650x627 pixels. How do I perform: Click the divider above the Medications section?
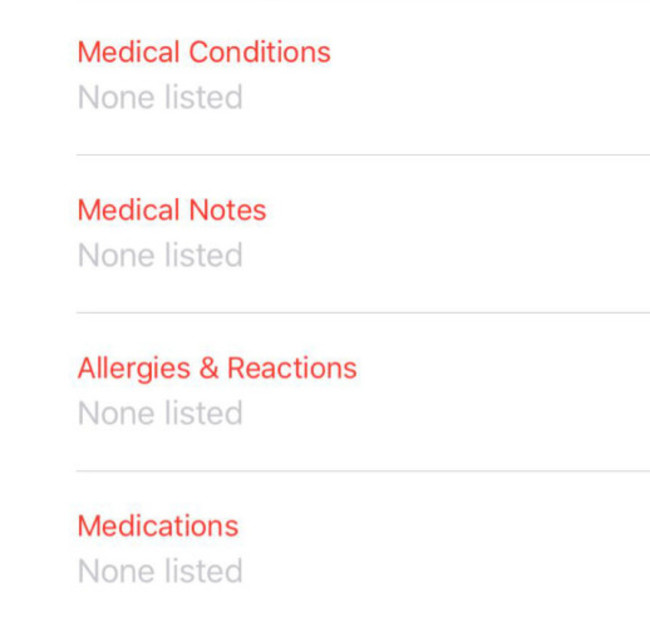pos(362,471)
